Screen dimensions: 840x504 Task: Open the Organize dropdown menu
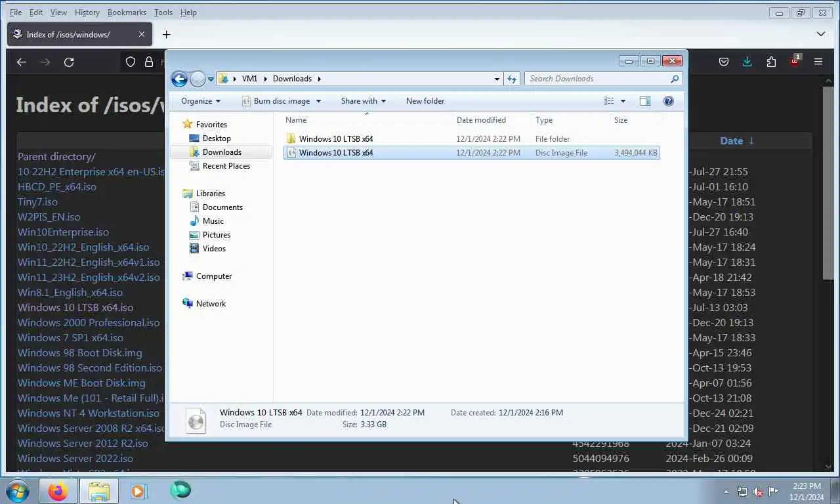point(201,101)
